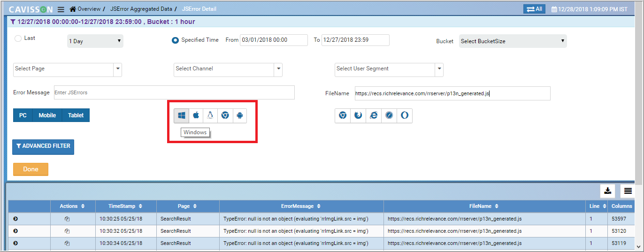The height and width of the screenshot is (252, 644).
Task: Filter by Firefox browser icon
Action: click(358, 115)
